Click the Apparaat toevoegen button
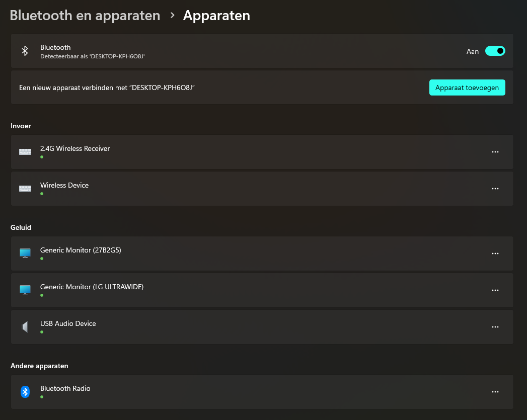The image size is (527, 420). [467, 88]
